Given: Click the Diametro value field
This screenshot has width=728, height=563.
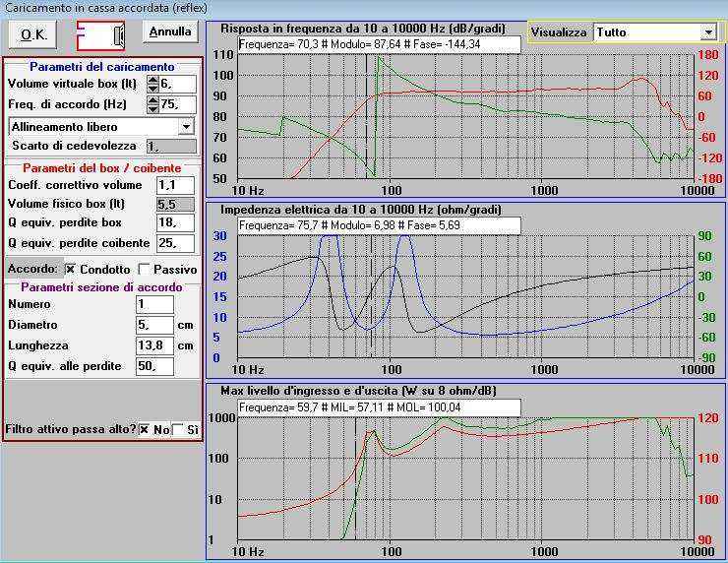Looking at the screenshot, I should point(155,325).
